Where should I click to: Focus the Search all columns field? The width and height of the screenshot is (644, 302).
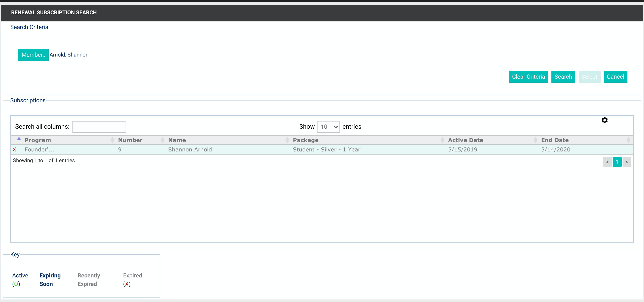(x=99, y=127)
